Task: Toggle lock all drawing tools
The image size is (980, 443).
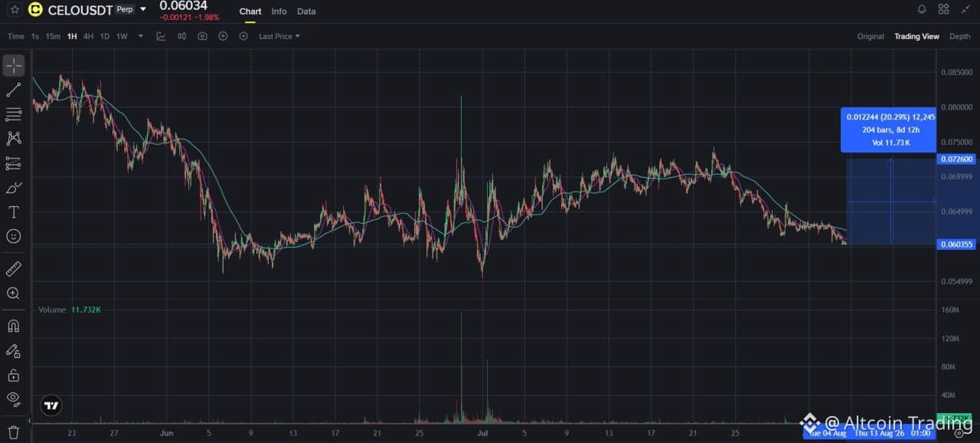Action: (14, 376)
